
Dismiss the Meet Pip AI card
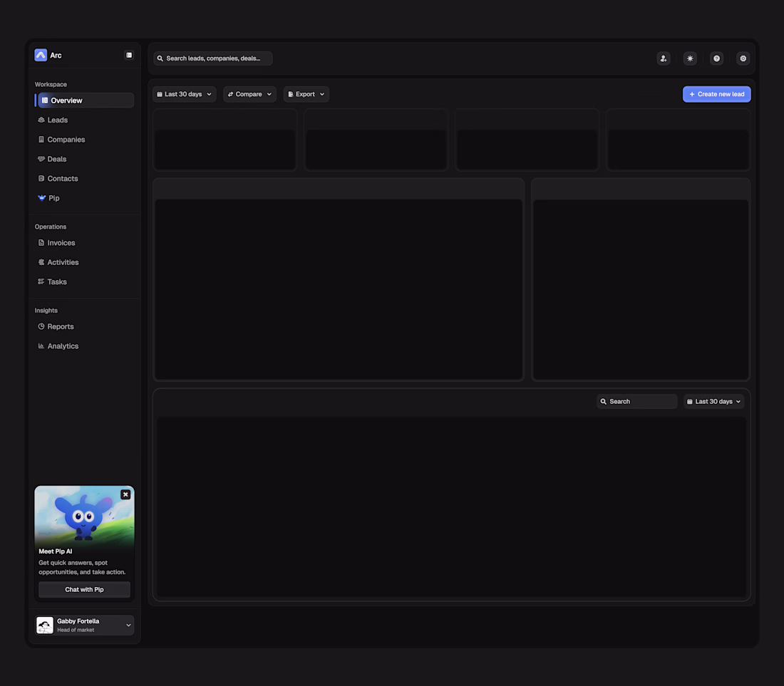125,494
